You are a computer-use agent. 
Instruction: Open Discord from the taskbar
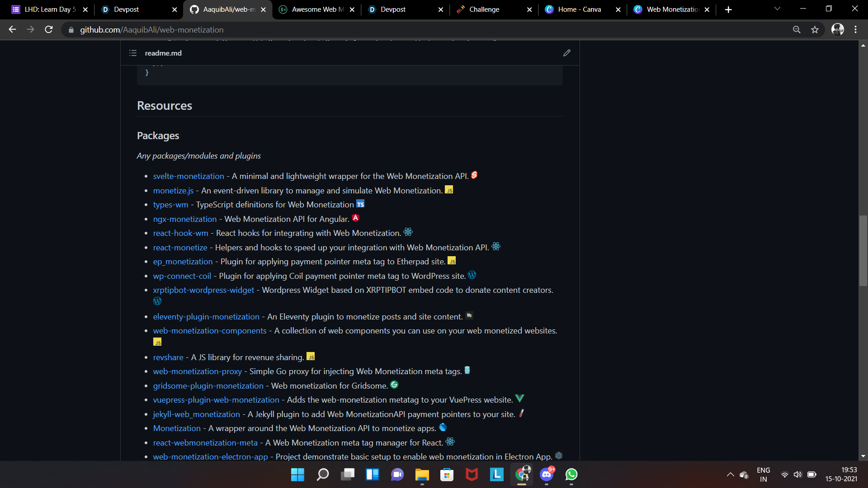tap(547, 474)
